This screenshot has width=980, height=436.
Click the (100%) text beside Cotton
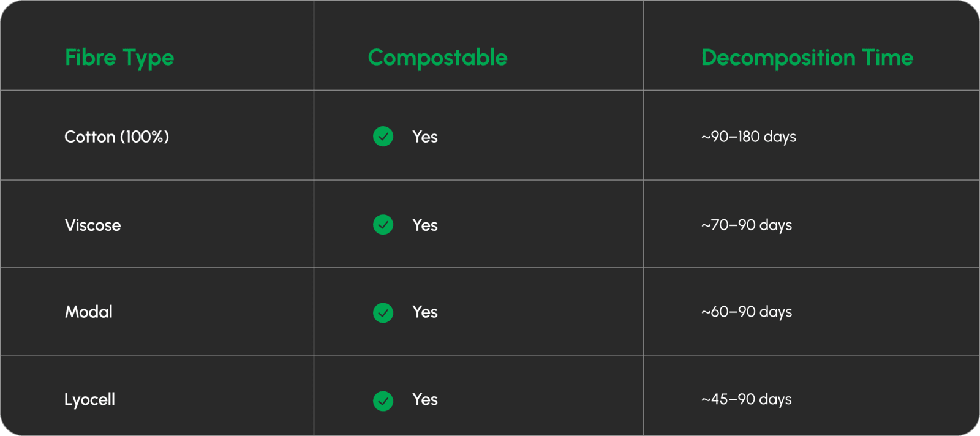(145, 137)
